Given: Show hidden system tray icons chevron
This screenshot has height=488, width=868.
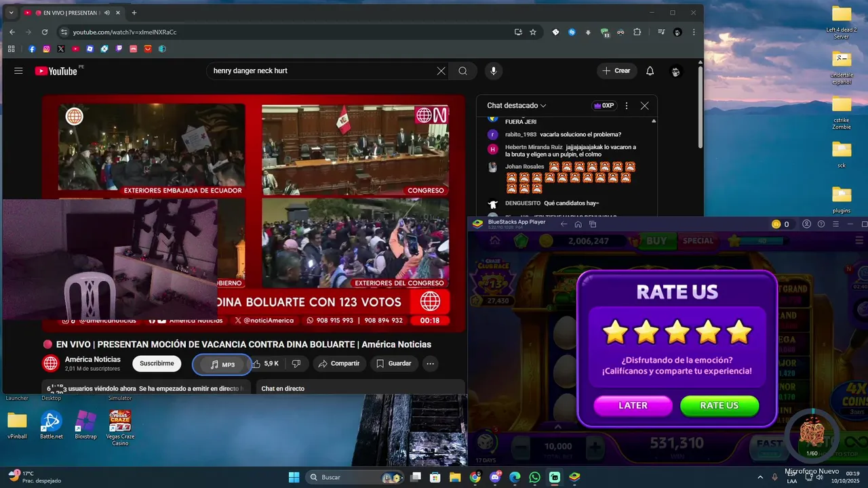Looking at the screenshot, I should pos(760,477).
